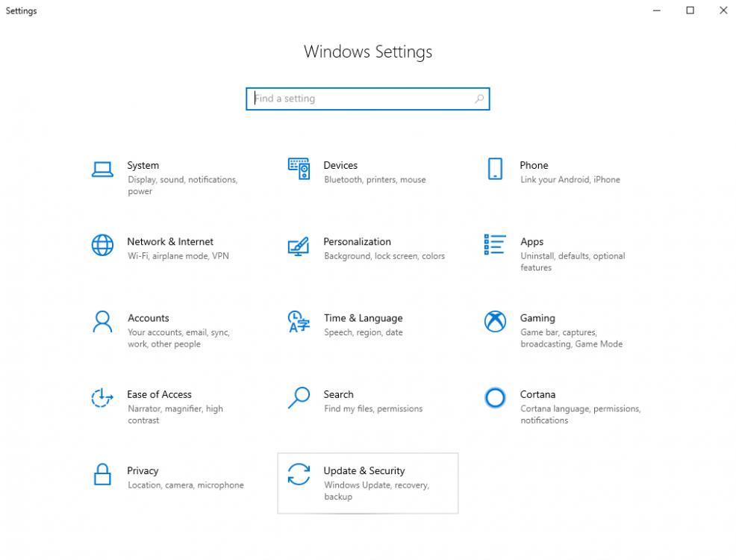Image resolution: width=736 pixels, height=560 pixels.
Task: Click the Ease of Access icon
Action: tap(102, 397)
